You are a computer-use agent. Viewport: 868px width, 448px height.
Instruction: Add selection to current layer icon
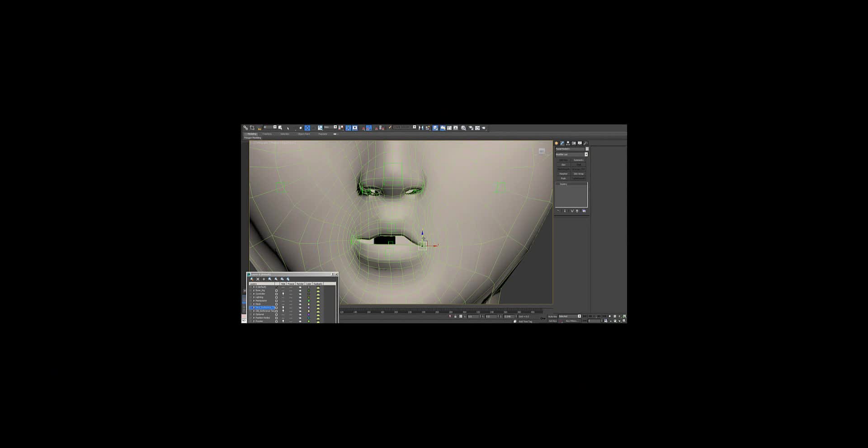(x=264, y=279)
